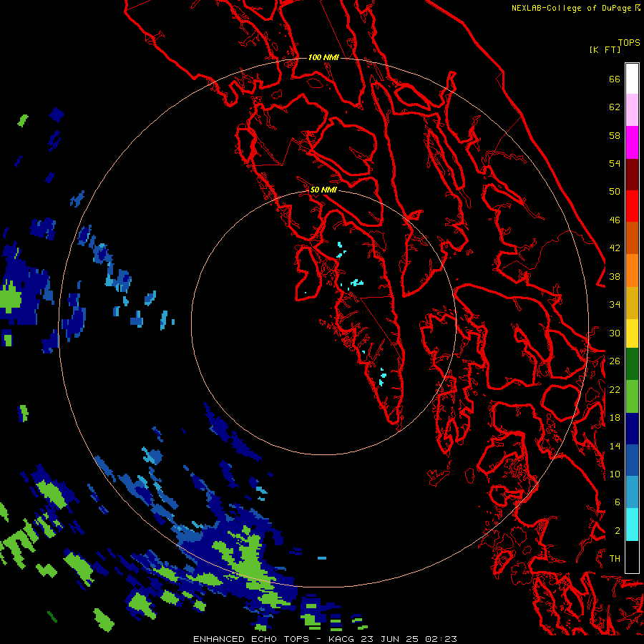Click the magenta 58 kft legend swatch
This screenshot has width=644, height=644.
[x=632, y=142]
